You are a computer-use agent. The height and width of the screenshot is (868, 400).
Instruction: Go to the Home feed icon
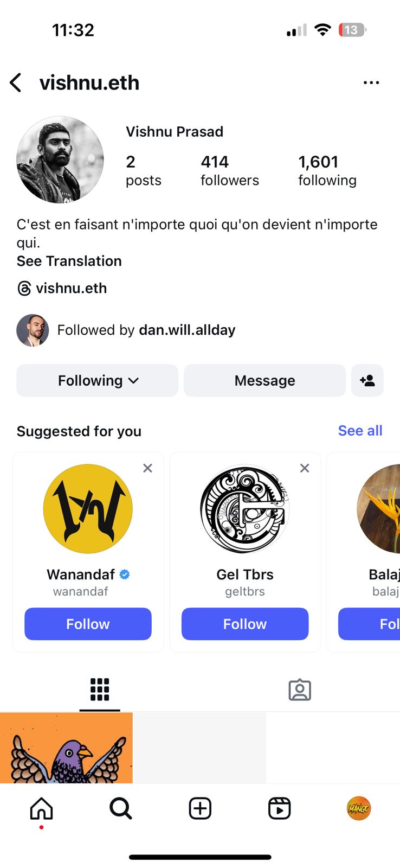(41, 809)
